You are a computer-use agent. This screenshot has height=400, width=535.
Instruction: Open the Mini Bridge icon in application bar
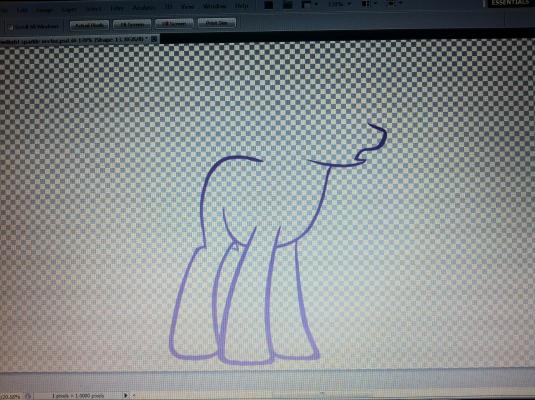(288, 4)
